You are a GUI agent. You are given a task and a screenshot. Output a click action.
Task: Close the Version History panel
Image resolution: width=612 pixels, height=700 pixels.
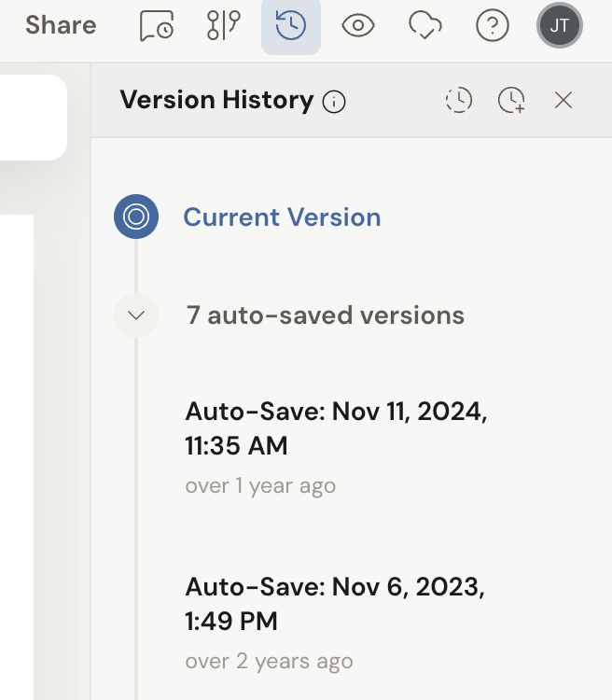(x=563, y=100)
